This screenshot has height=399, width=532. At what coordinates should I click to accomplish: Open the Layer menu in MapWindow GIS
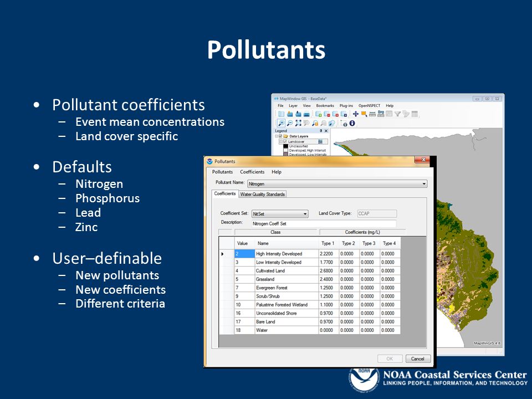coord(293,105)
